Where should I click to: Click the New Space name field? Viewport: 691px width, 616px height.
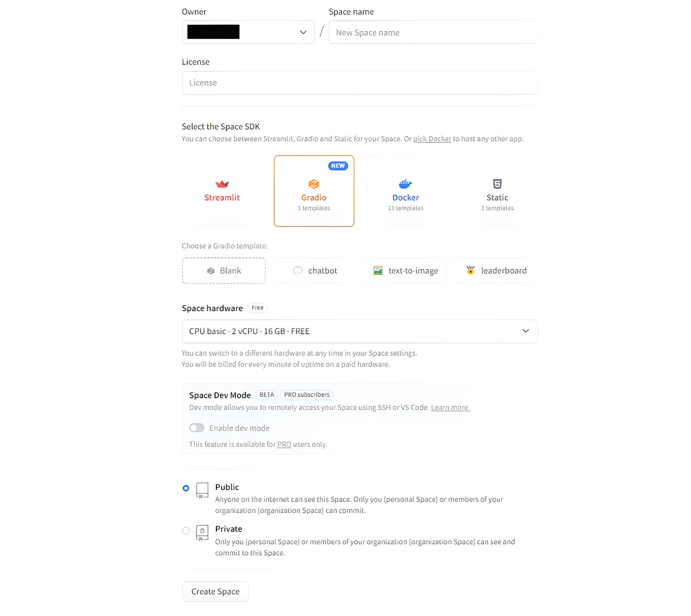click(433, 32)
